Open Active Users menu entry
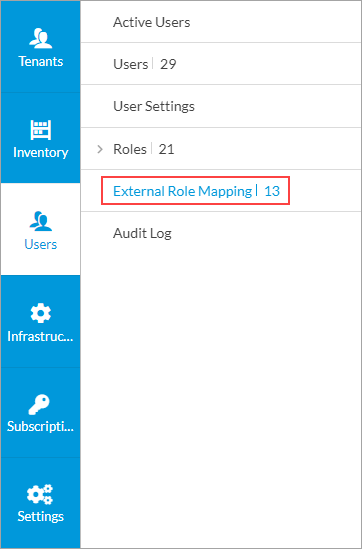The height and width of the screenshot is (549, 362). [x=152, y=22]
